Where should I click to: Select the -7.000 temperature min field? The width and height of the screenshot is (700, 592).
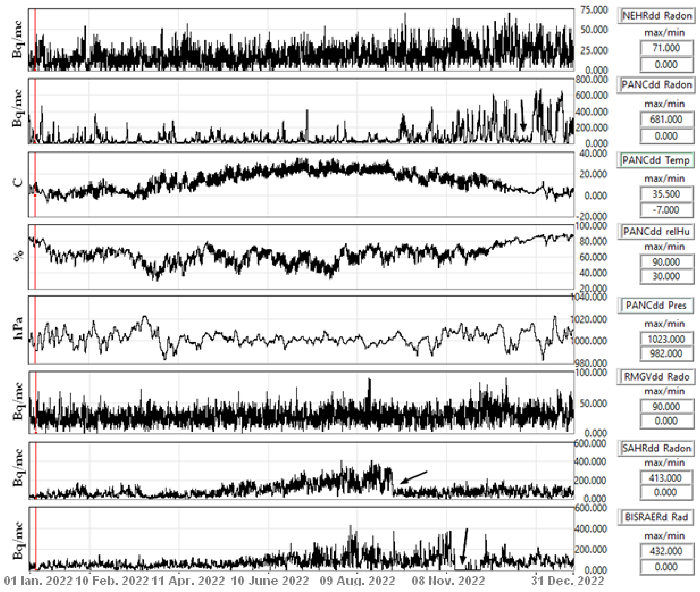pyautogui.click(x=666, y=210)
